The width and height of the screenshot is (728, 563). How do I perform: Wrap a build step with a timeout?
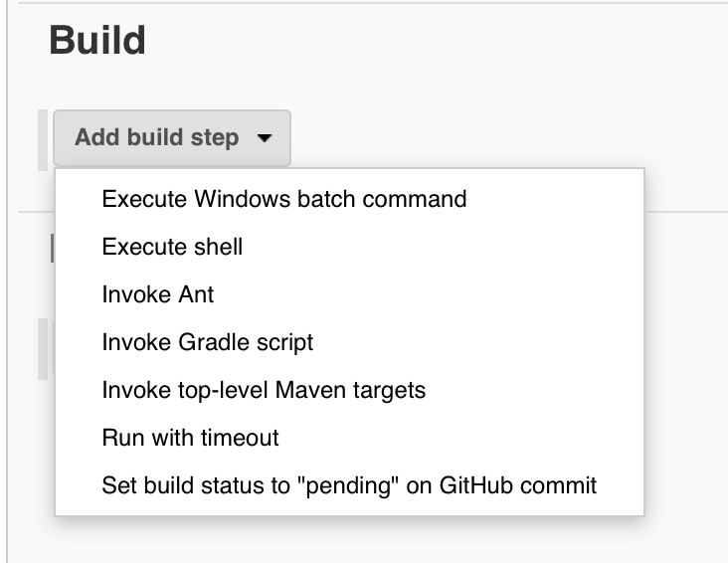[190, 438]
